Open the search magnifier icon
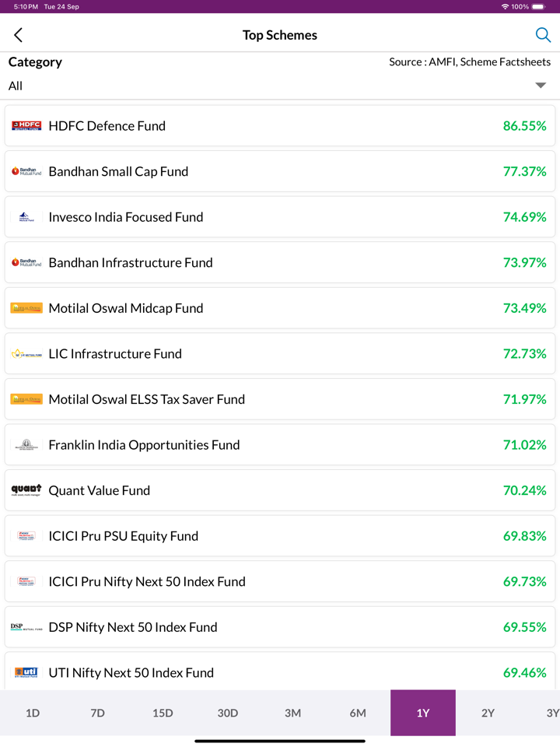560x747 pixels. coord(543,35)
